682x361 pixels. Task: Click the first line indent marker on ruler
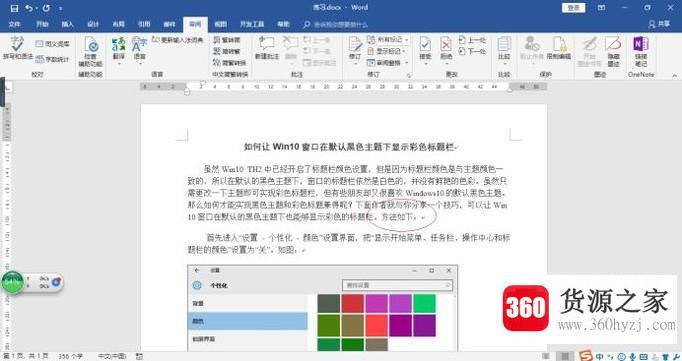202,84
